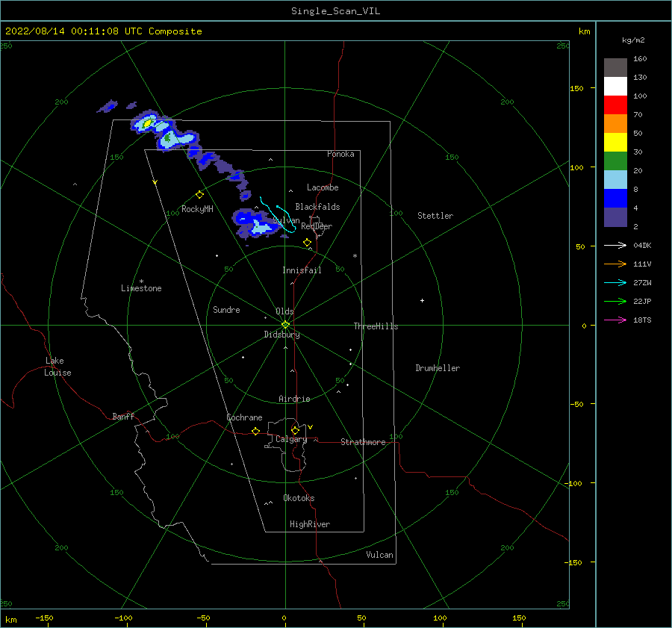Click the grey 160 kg/m2 color swatch

[615, 68]
